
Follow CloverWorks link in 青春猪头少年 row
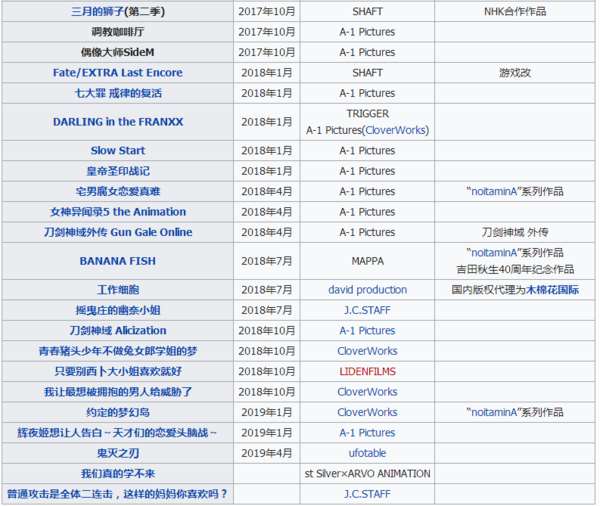tap(367, 351)
